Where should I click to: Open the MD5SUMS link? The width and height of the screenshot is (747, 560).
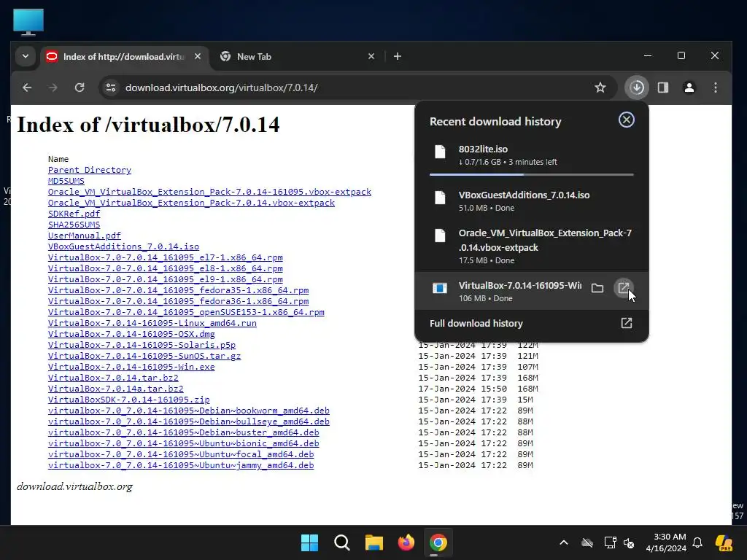[x=66, y=181]
